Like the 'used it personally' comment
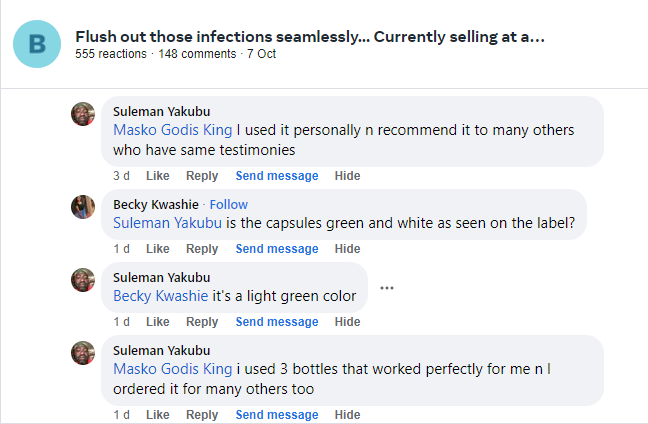The width and height of the screenshot is (648, 424). pyautogui.click(x=158, y=176)
